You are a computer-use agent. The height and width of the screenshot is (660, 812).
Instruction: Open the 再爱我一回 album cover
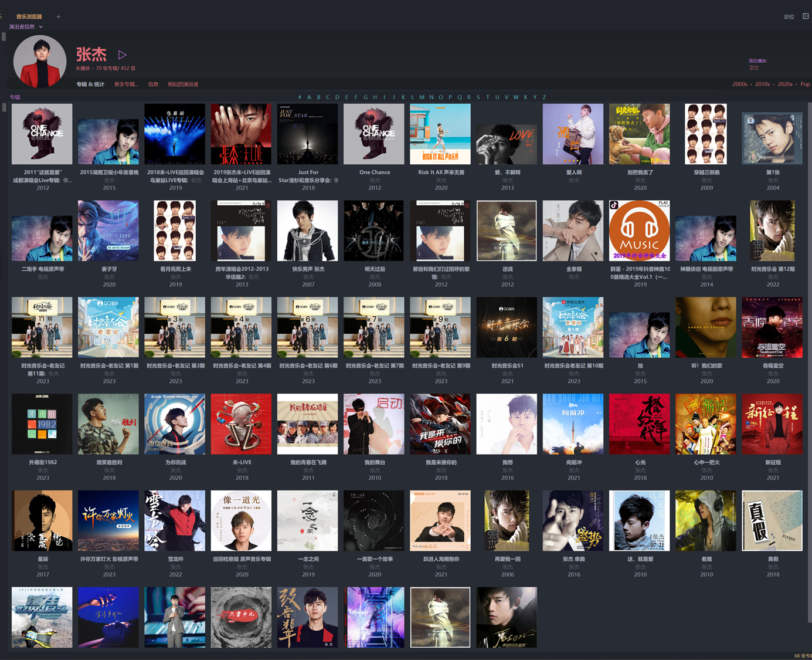click(x=507, y=521)
